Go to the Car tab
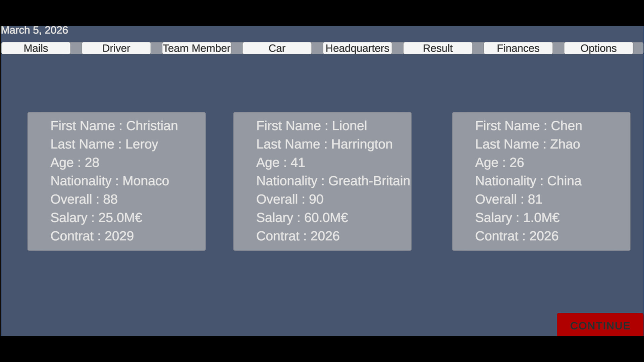 point(277,48)
